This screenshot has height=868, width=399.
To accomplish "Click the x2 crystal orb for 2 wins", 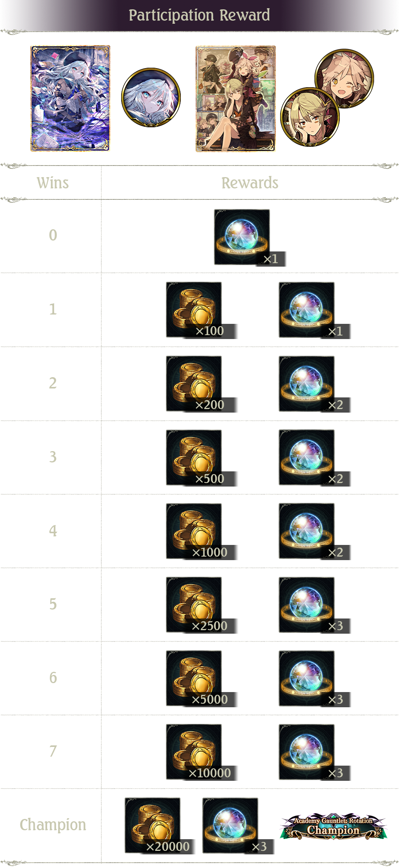I will (314, 384).
